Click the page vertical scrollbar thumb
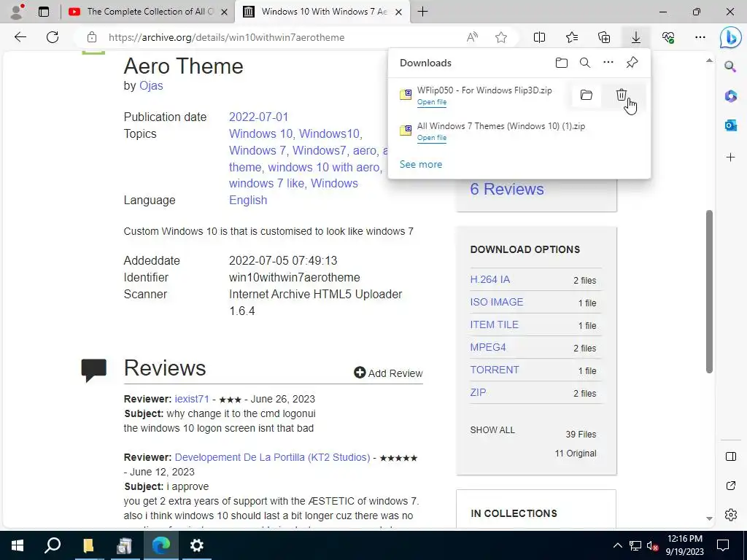 coord(709,292)
